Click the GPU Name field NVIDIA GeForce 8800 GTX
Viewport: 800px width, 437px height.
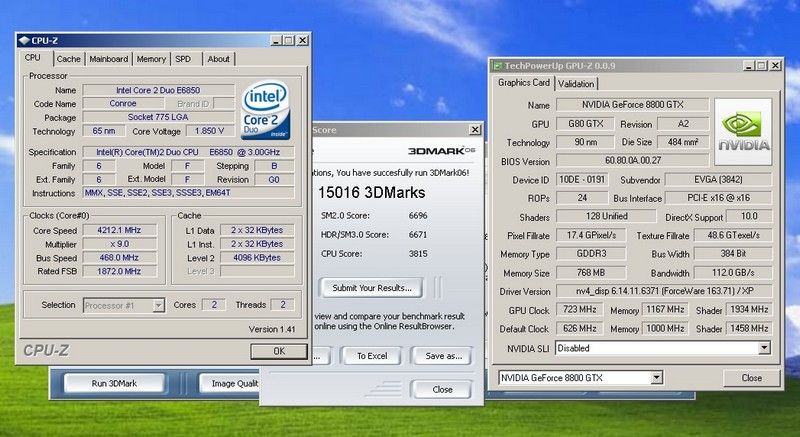tap(633, 105)
